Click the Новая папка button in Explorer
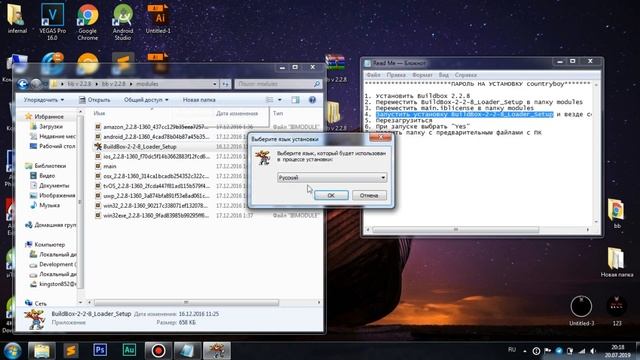Viewport: 640px width, 360px height. [x=199, y=100]
